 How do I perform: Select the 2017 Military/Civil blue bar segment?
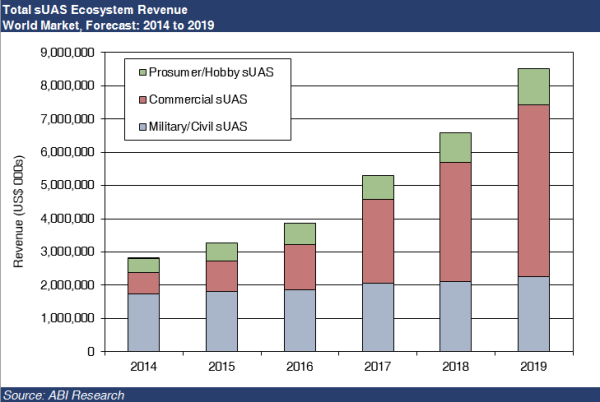pos(378,317)
